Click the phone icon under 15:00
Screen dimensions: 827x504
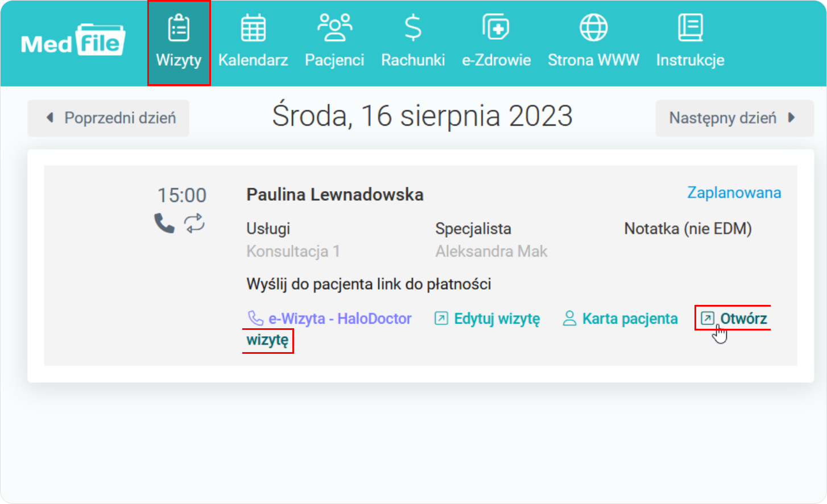coord(164,223)
